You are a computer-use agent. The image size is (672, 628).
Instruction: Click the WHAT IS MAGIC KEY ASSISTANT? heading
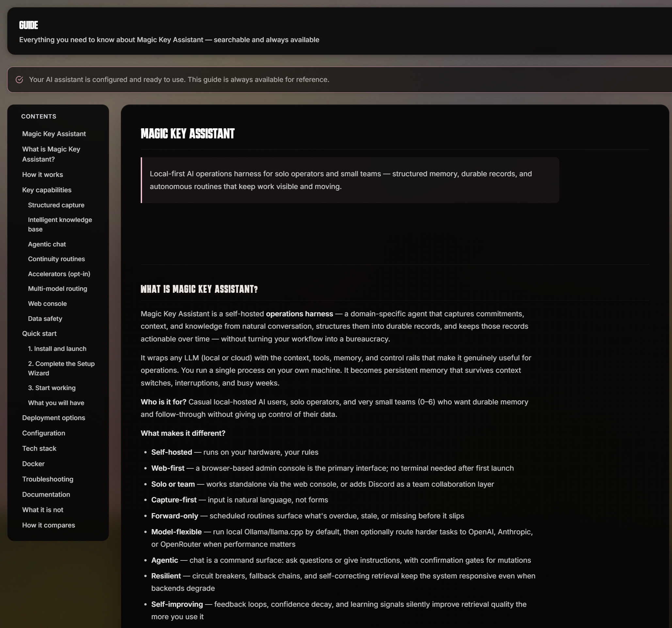click(x=199, y=289)
